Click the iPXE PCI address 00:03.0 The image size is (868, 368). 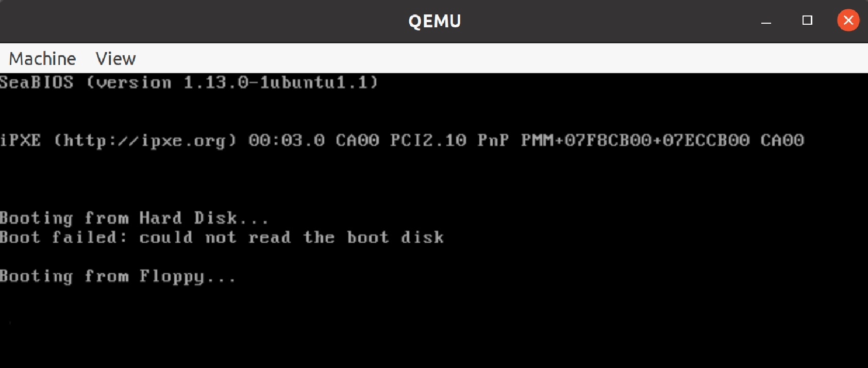[287, 140]
